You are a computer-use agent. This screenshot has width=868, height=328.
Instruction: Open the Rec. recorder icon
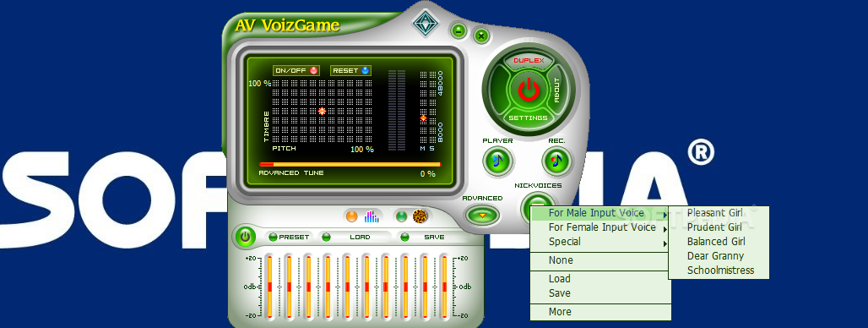pyautogui.click(x=556, y=161)
